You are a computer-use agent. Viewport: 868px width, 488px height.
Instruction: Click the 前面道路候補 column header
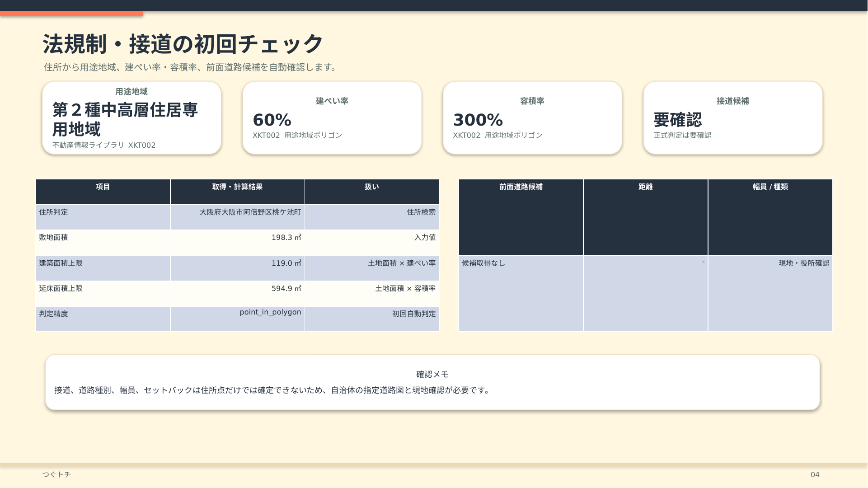(521, 217)
